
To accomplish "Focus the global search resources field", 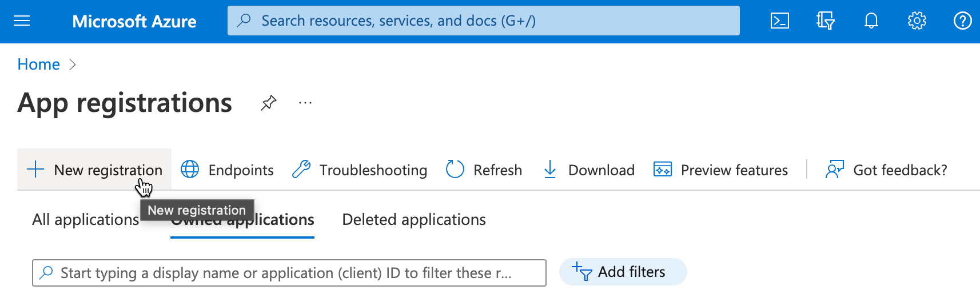I will 484,21.
